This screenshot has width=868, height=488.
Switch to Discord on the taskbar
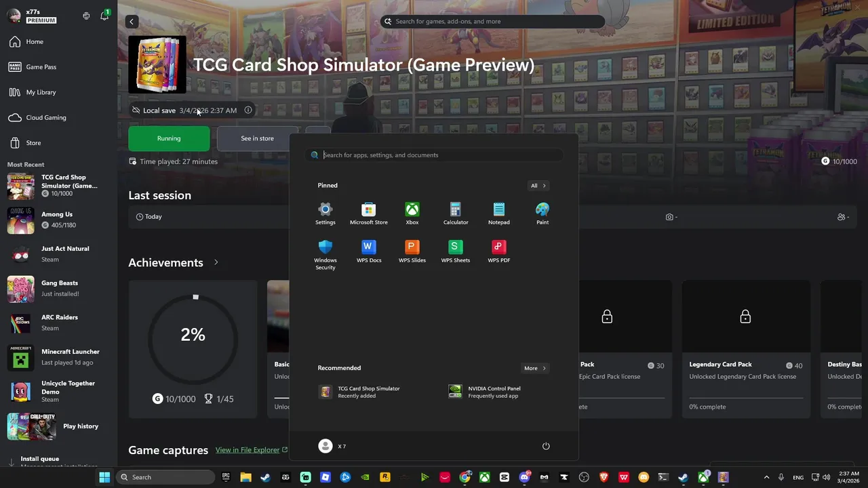click(524, 477)
